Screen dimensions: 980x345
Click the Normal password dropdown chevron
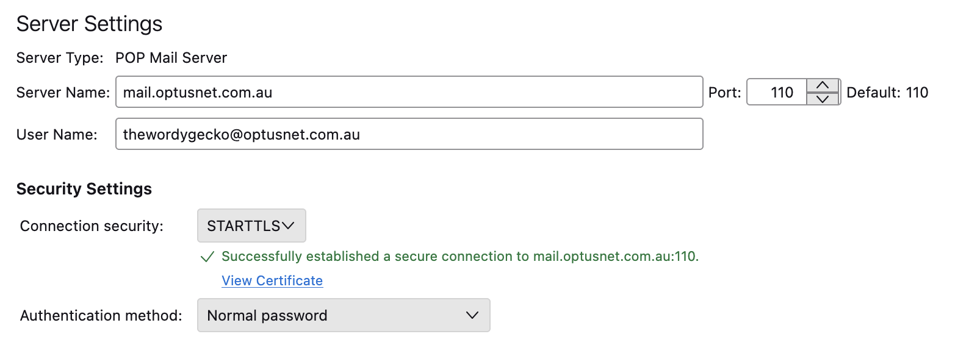(x=472, y=315)
